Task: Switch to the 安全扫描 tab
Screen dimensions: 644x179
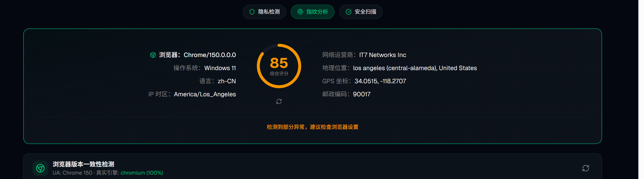Action: pyautogui.click(x=361, y=12)
